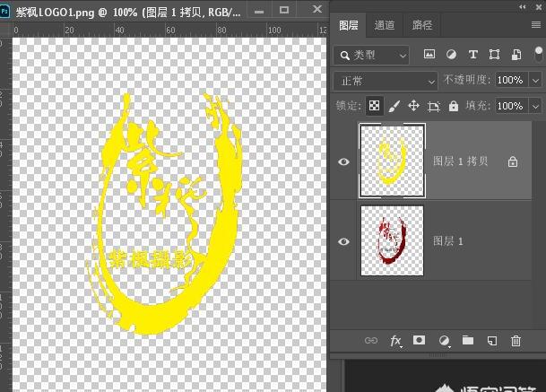Hide the 图层 1 拷贝 layer
The height and width of the screenshot is (392, 546).
click(x=345, y=161)
